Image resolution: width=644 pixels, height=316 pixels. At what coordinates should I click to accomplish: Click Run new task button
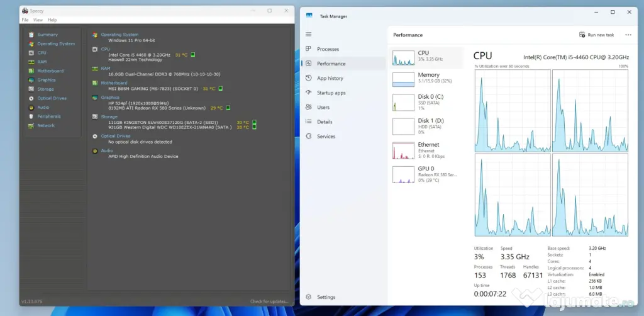click(596, 35)
